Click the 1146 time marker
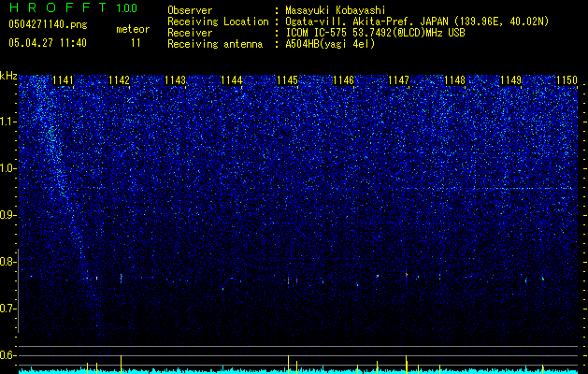The width and height of the screenshot is (588, 374). tap(343, 80)
